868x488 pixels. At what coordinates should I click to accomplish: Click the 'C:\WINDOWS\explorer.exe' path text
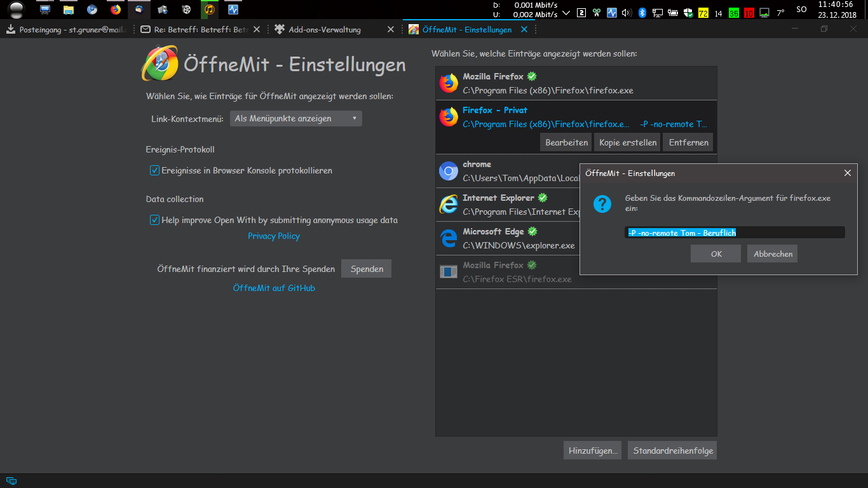(519, 245)
